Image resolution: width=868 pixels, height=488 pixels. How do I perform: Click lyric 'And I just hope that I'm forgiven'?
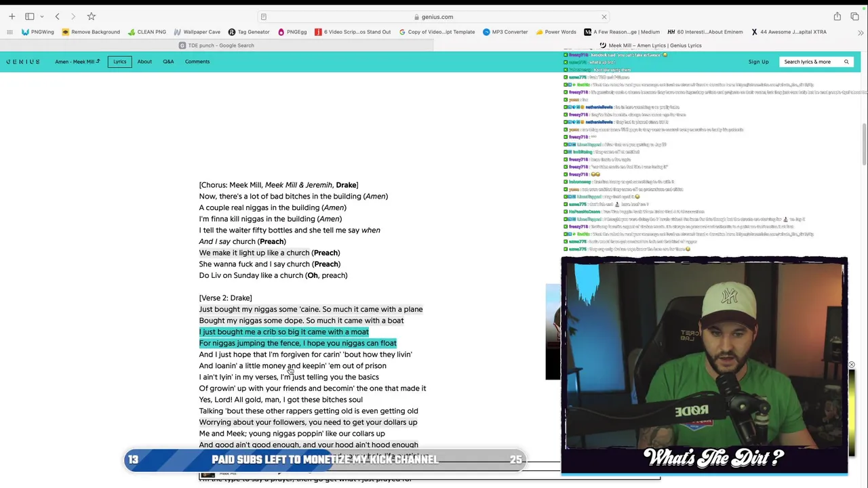(x=305, y=354)
